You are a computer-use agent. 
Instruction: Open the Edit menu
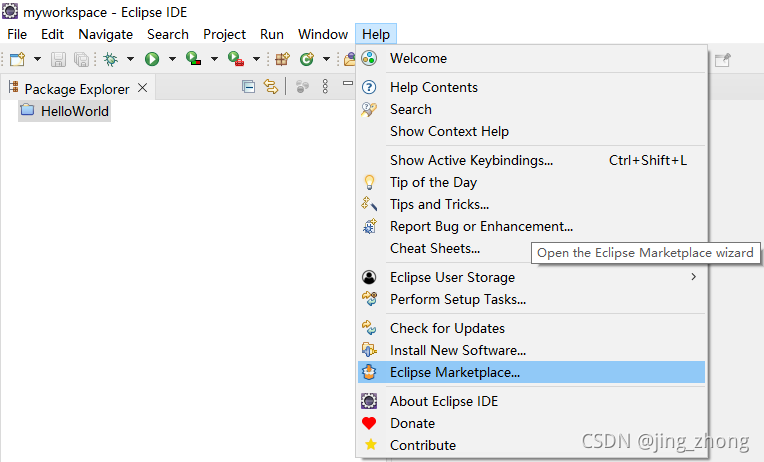click(52, 35)
